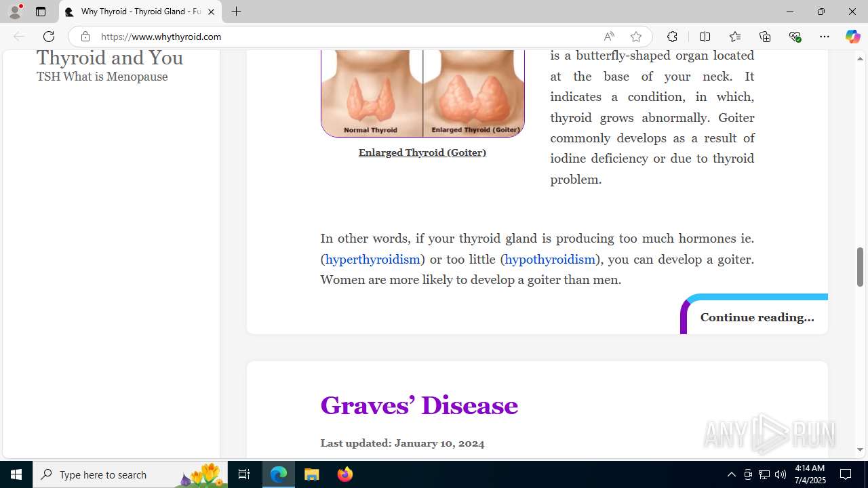Open the volume control tray icon

[781, 474]
